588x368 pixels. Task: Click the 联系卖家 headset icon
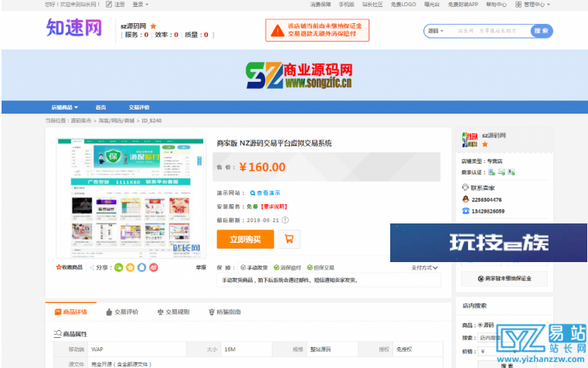pos(465,188)
